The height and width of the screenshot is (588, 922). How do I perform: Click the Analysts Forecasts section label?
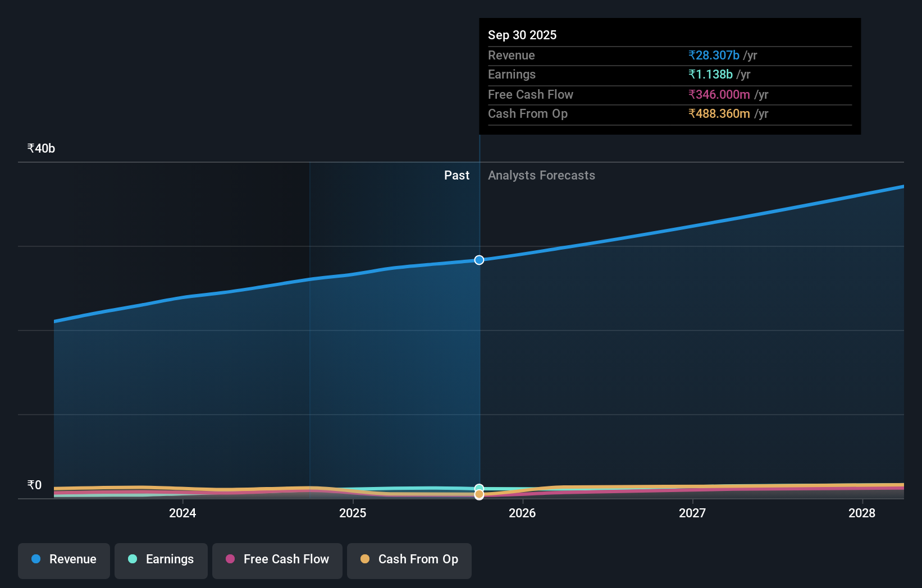[541, 175]
